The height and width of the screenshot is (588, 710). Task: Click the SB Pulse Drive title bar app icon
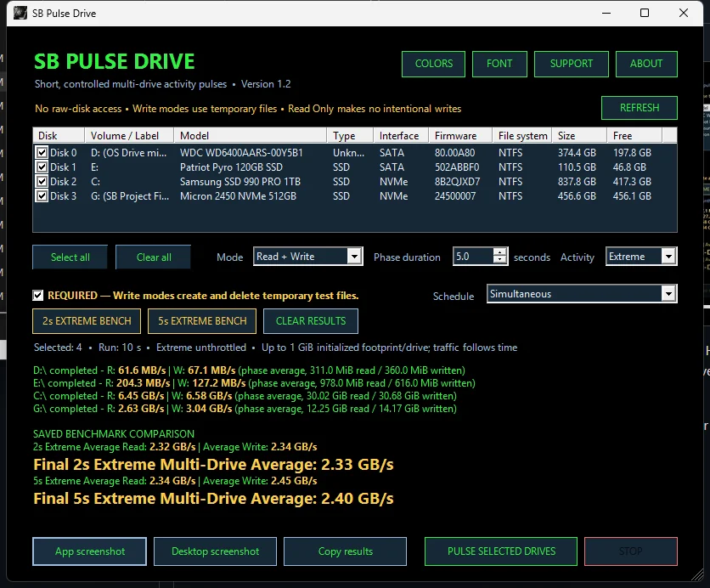coord(20,13)
